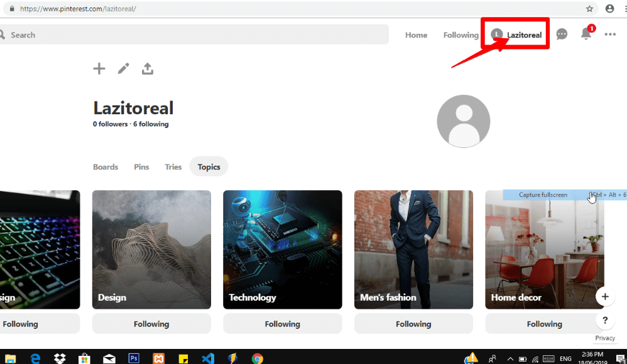Toggle Following under Home decor card
Image resolution: width=627 pixels, height=364 pixels.
coord(545,324)
